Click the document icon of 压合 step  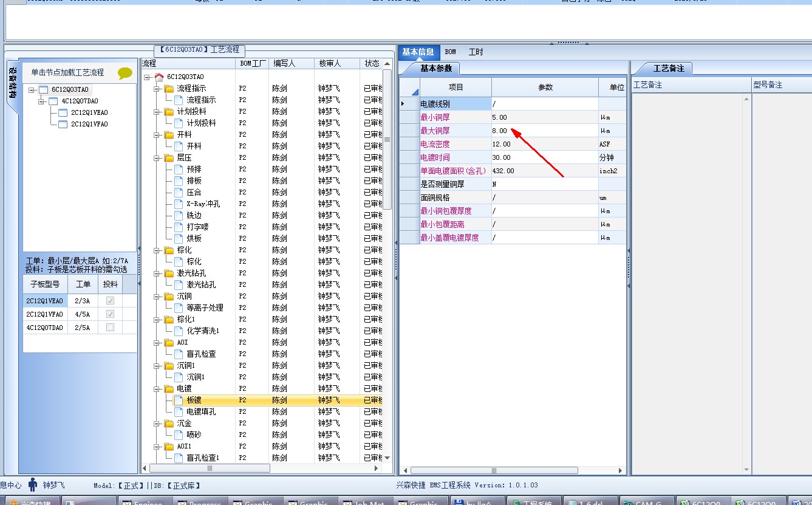(179, 192)
